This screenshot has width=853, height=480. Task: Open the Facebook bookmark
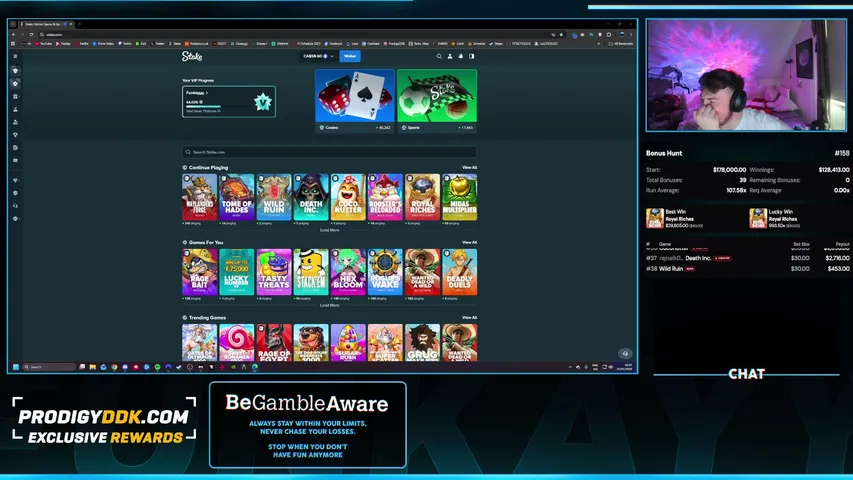(x=334, y=44)
